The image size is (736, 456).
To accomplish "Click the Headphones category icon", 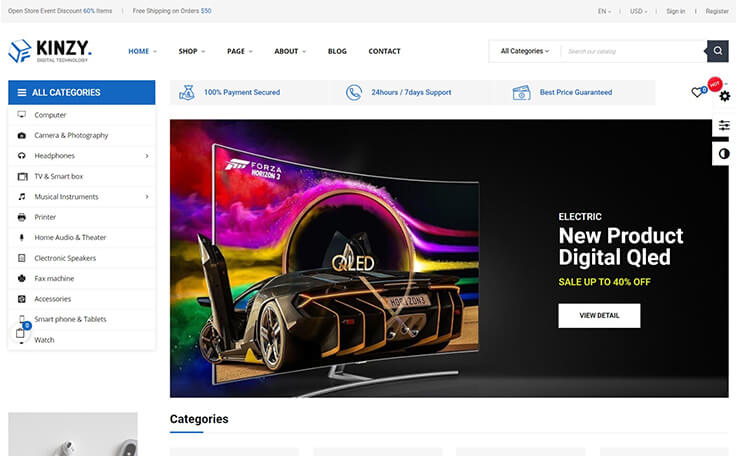I will point(22,155).
